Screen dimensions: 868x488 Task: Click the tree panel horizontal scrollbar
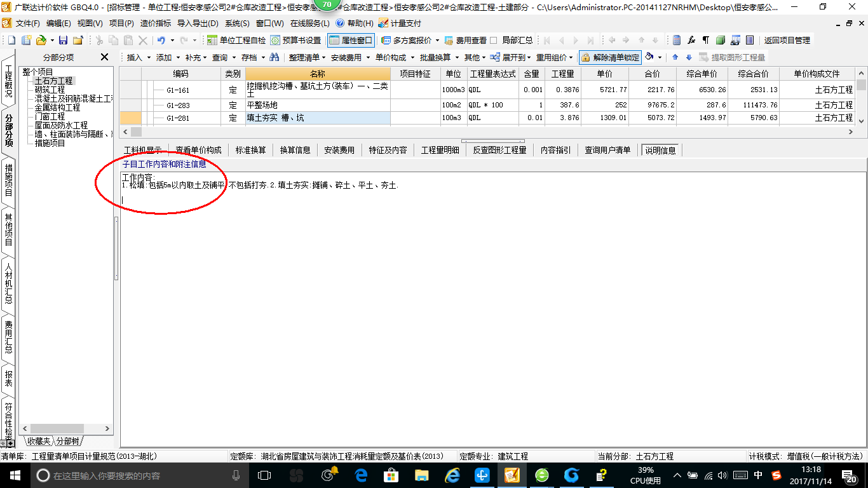(x=65, y=429)
